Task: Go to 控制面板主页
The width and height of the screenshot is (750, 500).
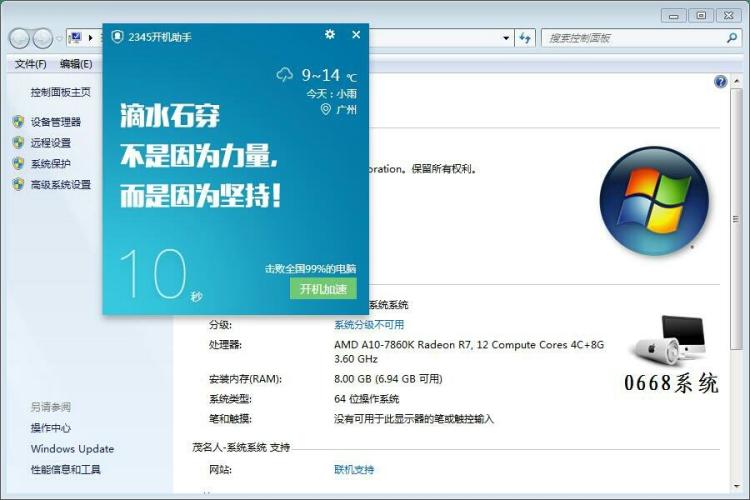Action: point(60,92)
